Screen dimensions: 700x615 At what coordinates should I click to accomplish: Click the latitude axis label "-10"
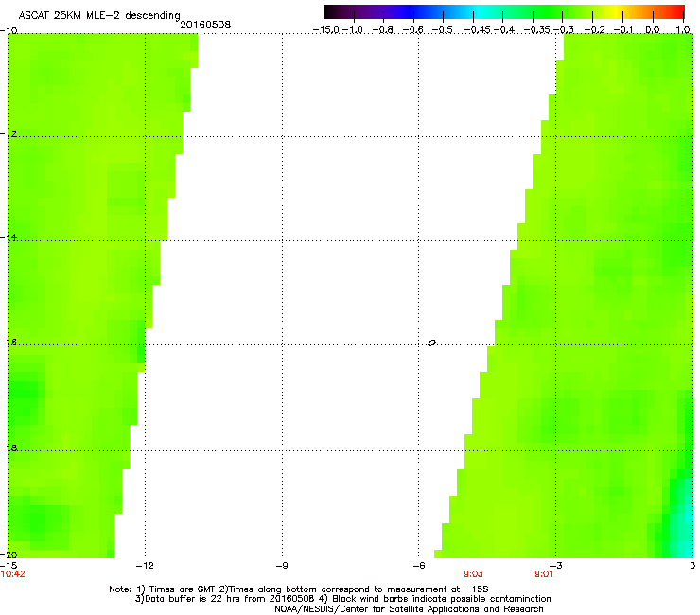(x=9, y=31)
